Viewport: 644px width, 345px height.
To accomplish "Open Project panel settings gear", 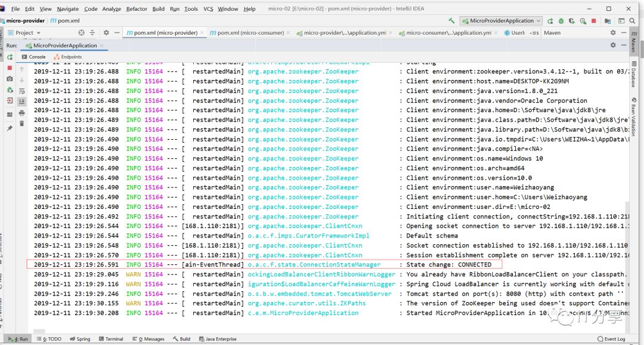I will pos(106,32).
